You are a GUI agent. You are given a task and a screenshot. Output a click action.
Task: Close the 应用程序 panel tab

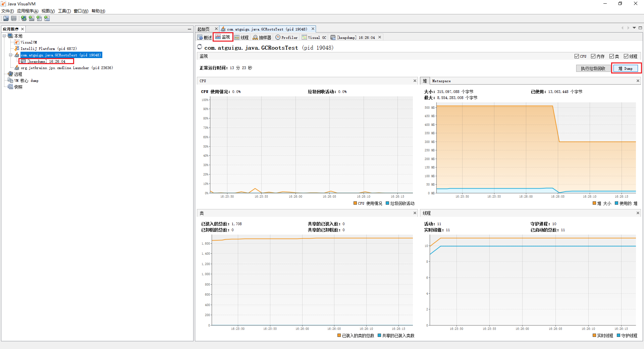pos(22,29)
